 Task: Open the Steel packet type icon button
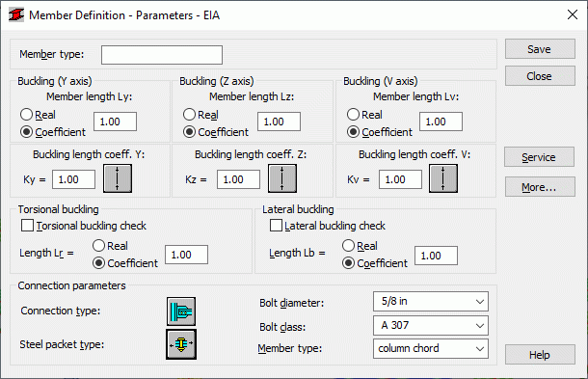tap(181, 344)
